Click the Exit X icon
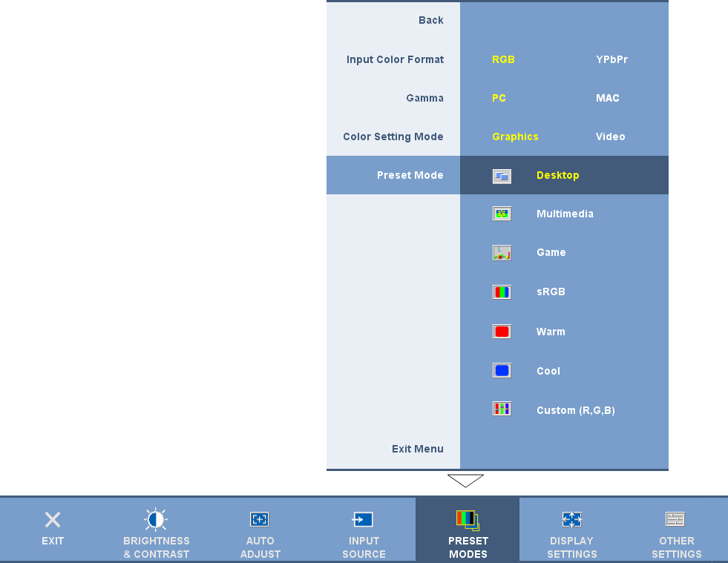 [x=53, y=520]
